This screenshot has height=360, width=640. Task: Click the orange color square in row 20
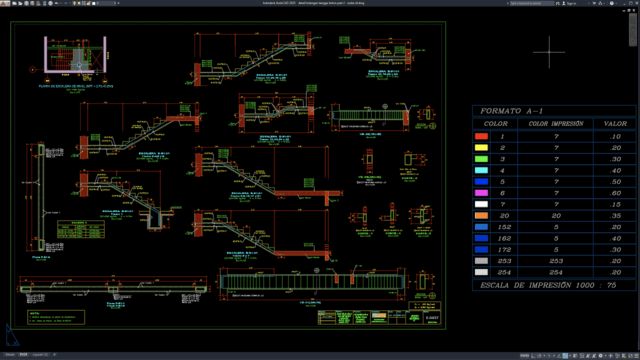[x=481, y=215]
